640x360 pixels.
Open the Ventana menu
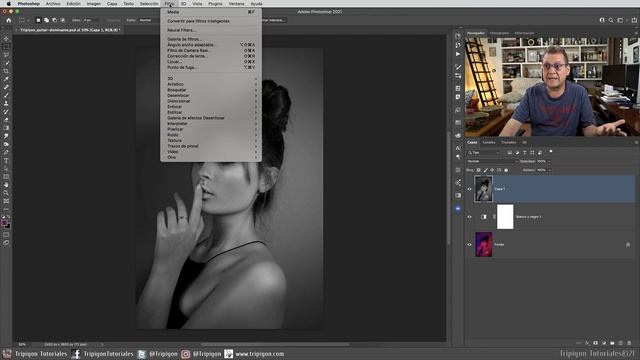[236, 4]
